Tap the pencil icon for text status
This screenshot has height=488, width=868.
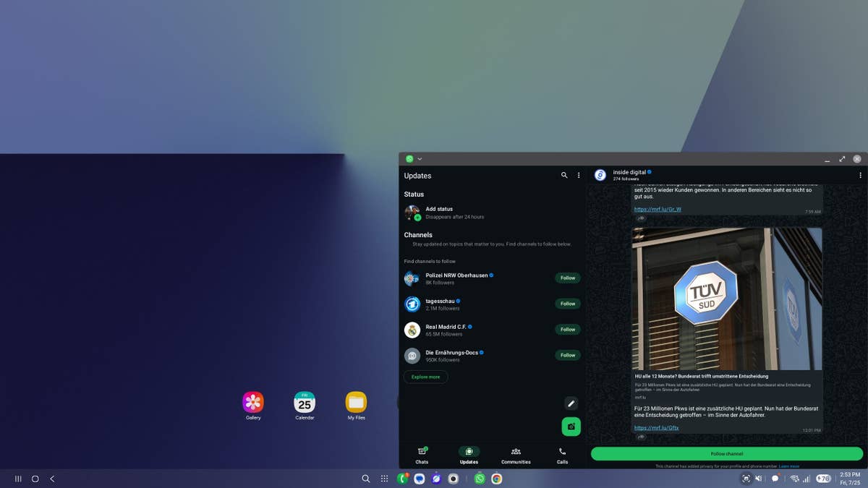coord(571,403)
